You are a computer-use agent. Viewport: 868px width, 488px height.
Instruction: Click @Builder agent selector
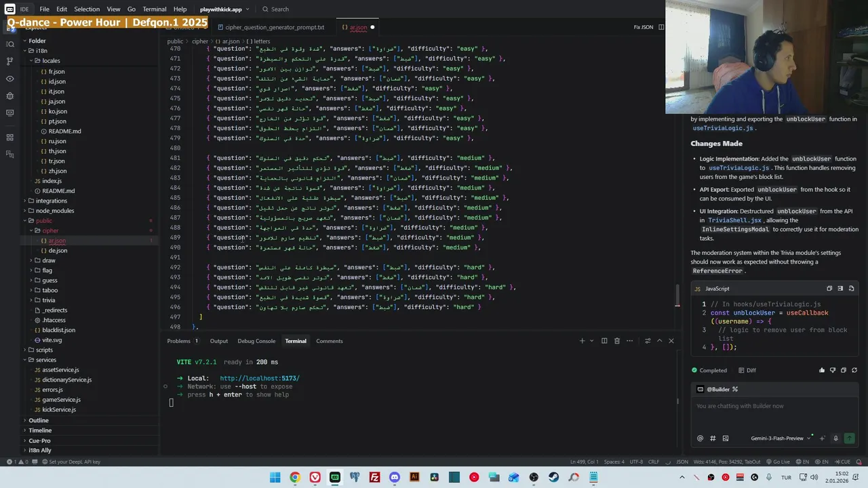(717, 389)
